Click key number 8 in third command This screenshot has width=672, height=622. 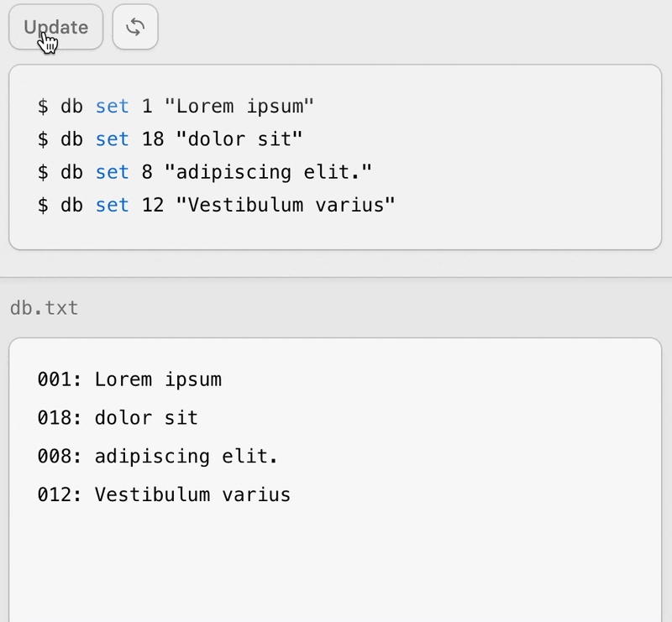point(147,172)
